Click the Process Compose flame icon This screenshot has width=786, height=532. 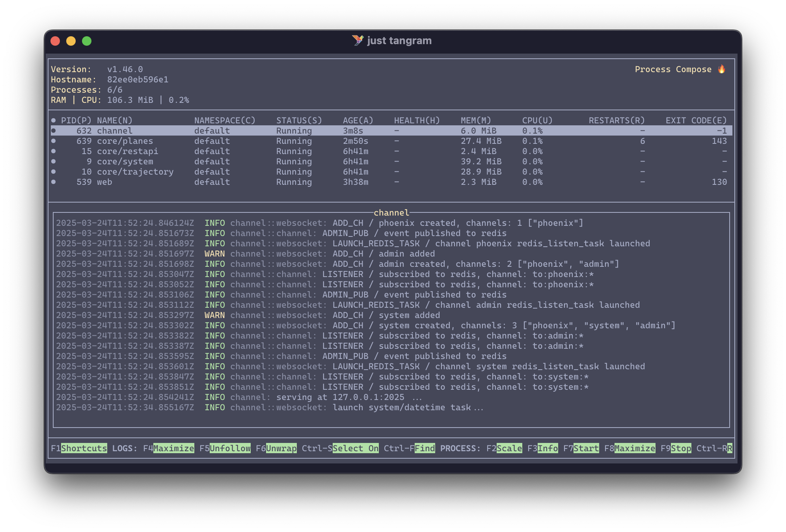coord(721,69)
